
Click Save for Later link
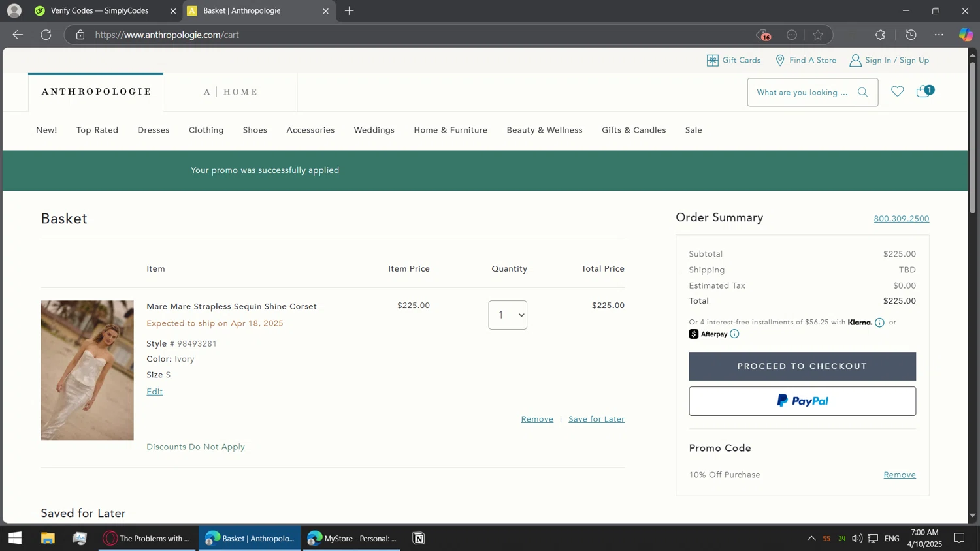point(596,419)
